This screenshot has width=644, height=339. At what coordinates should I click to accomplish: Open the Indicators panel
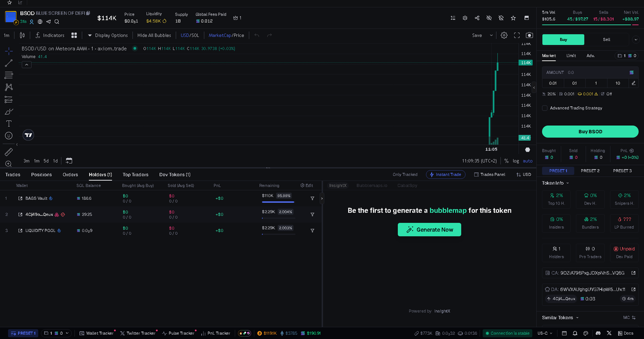coord(50,35)
